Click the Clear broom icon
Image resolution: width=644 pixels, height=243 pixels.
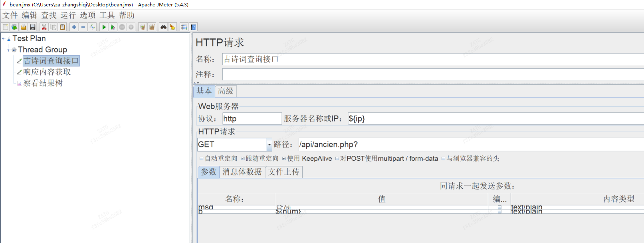coord(143,27)
